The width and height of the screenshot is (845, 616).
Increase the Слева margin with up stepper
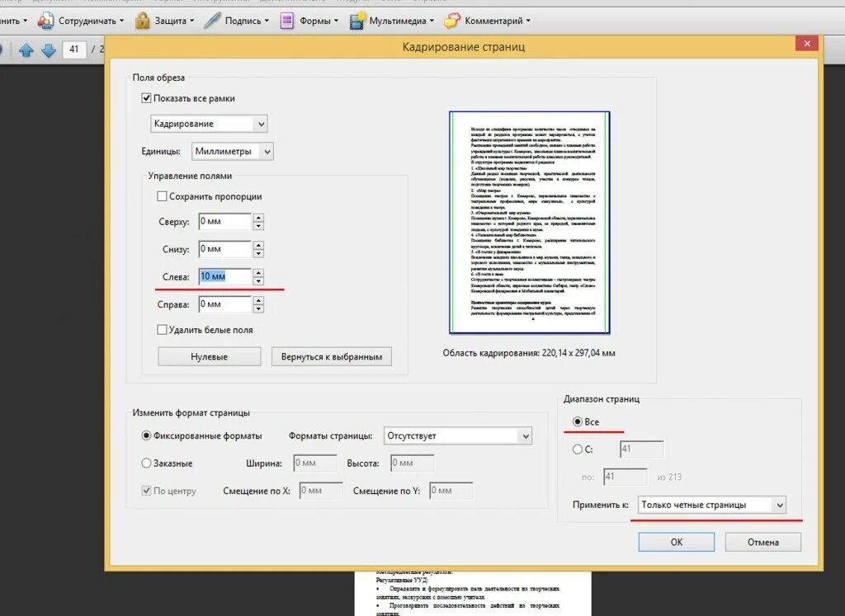[258, 273]
